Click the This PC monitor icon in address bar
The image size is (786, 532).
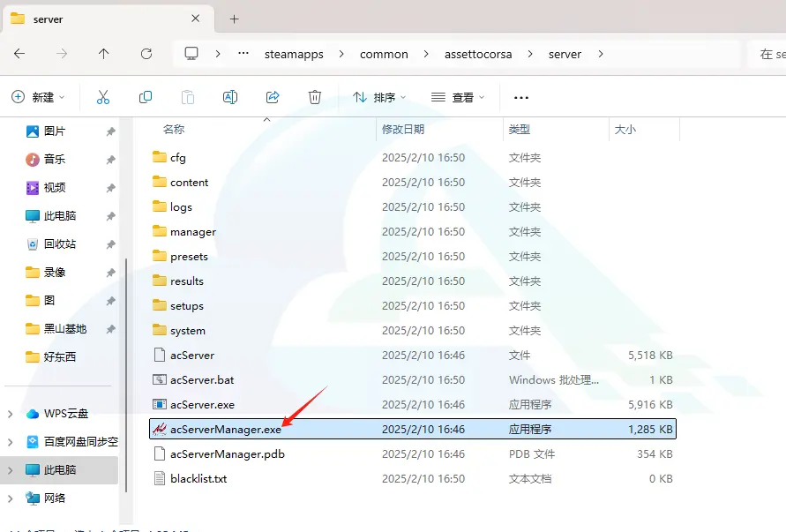(x=191, y=54)
